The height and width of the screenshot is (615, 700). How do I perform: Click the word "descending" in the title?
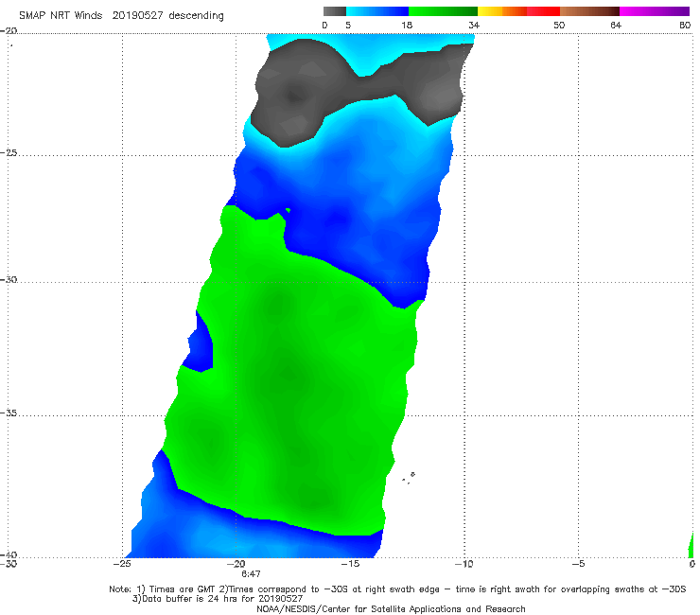[x=196, y=16]
